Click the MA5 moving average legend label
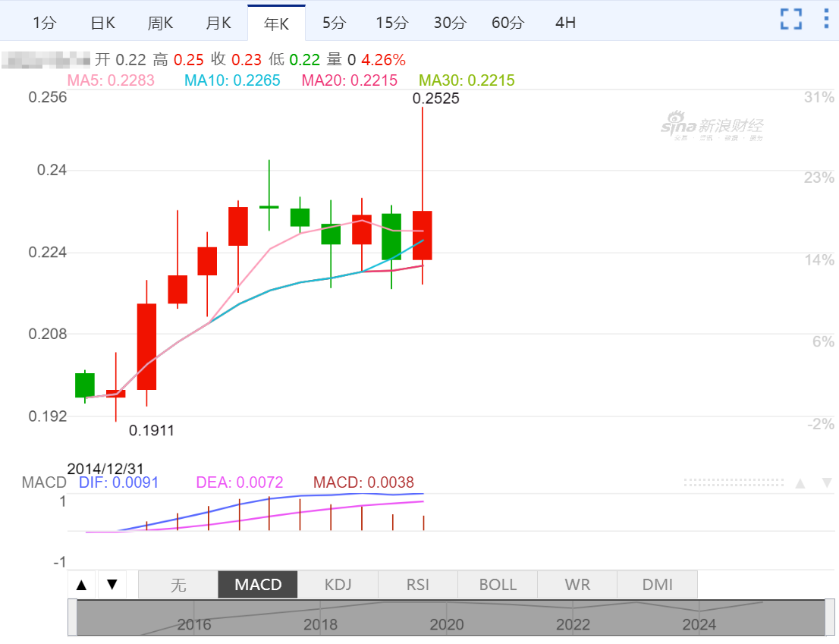 111,80
